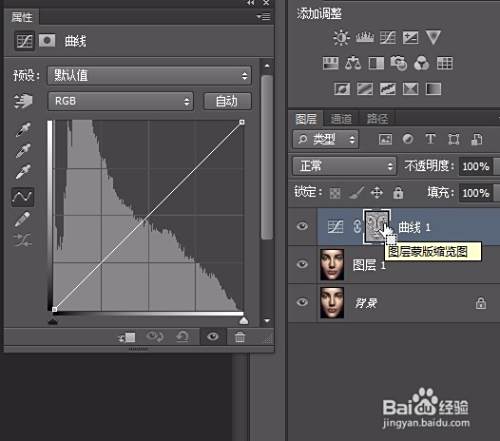
Task: Delete adjustment layer with trash icon
Action: click(240, 337)
